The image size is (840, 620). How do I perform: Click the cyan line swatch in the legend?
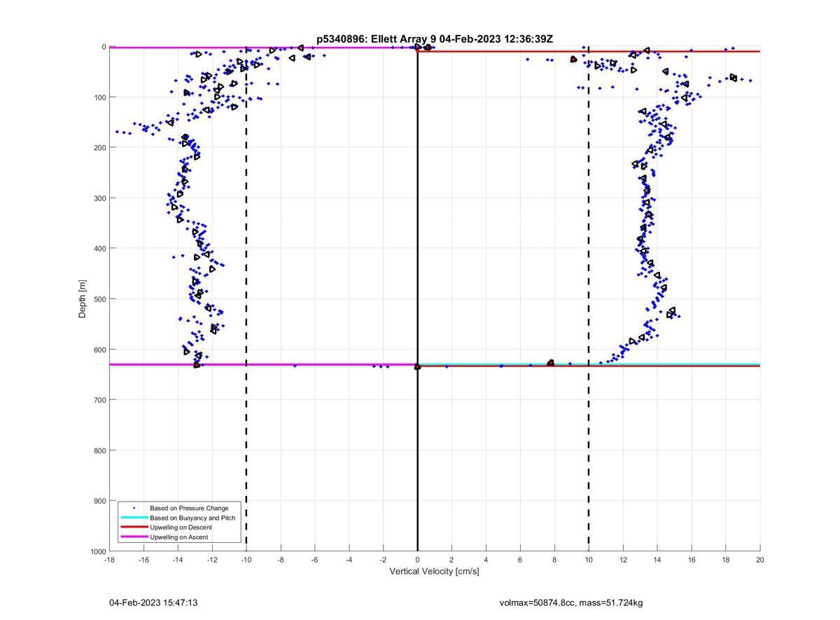tap(134, 518)
